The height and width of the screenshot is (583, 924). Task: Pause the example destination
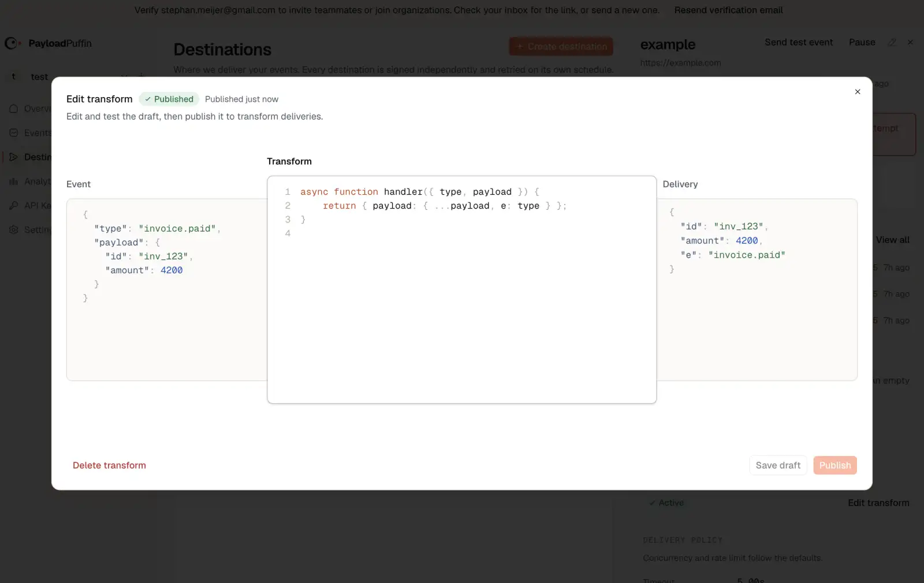click(862, 42)
